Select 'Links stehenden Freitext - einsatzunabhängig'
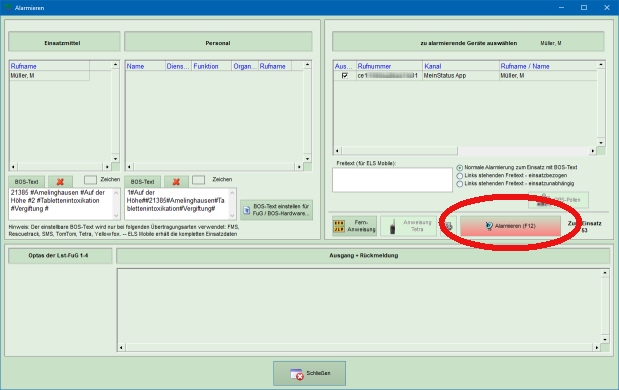Image resolution: width=619 pixels, height=390 pixels. tap(460, 184)
